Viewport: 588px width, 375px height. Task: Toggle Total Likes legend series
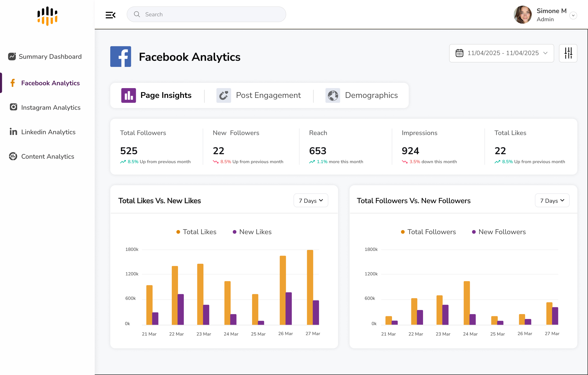(x=196, y=232)
